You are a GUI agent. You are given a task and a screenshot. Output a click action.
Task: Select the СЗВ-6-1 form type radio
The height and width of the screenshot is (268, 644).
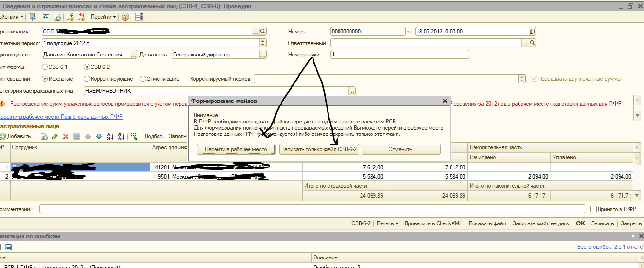tap(45, 67)
